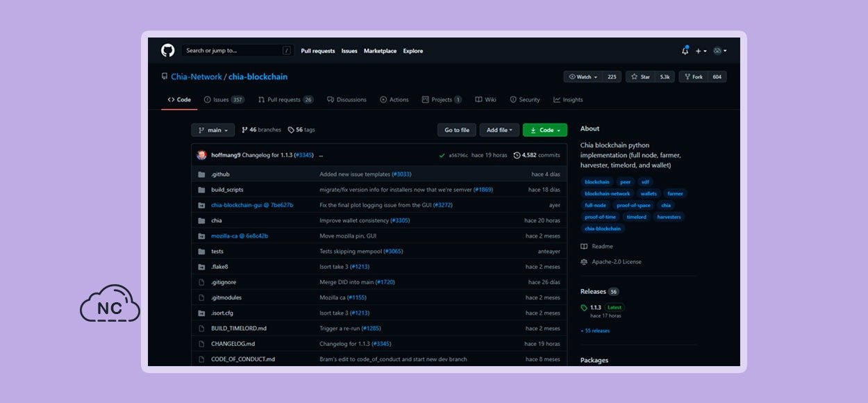Click the 5.3k stargazers count

click(665, 77)
